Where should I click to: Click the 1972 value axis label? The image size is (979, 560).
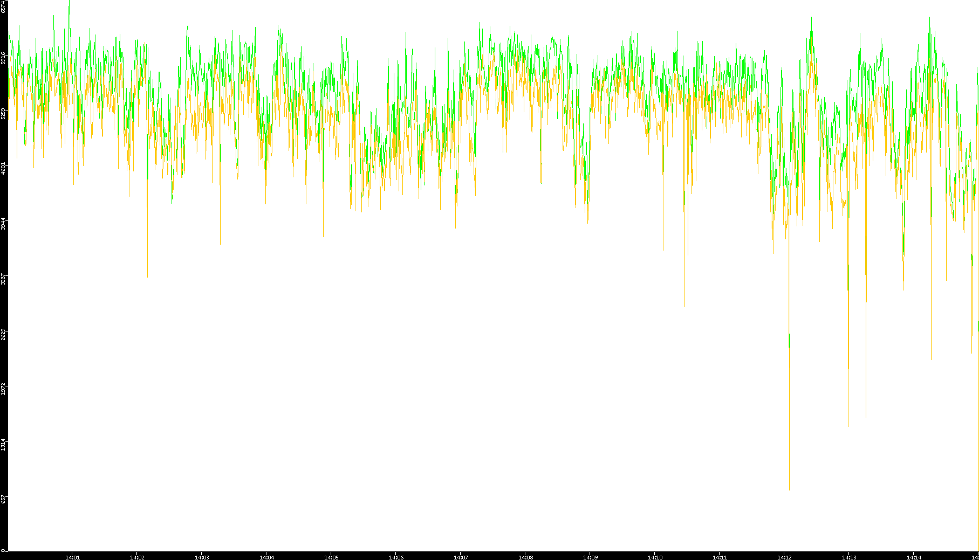3,390
